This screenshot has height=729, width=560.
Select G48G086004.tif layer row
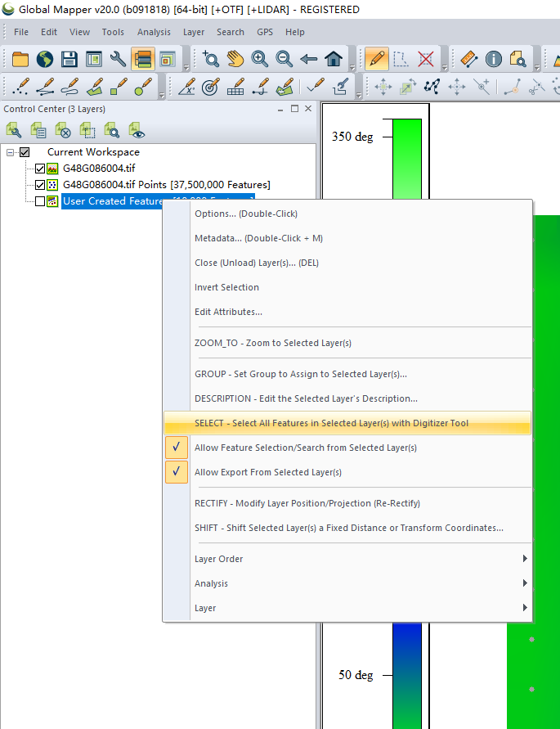coord(99,169)
